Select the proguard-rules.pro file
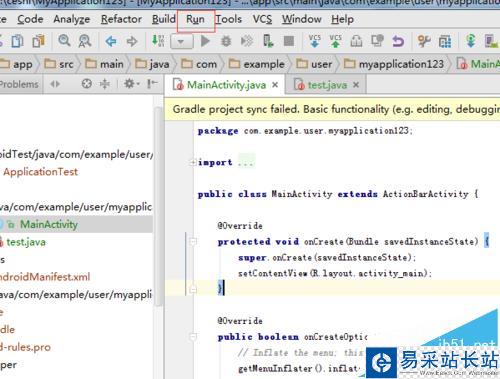500x379 pixels. click(x=25, y=347)
